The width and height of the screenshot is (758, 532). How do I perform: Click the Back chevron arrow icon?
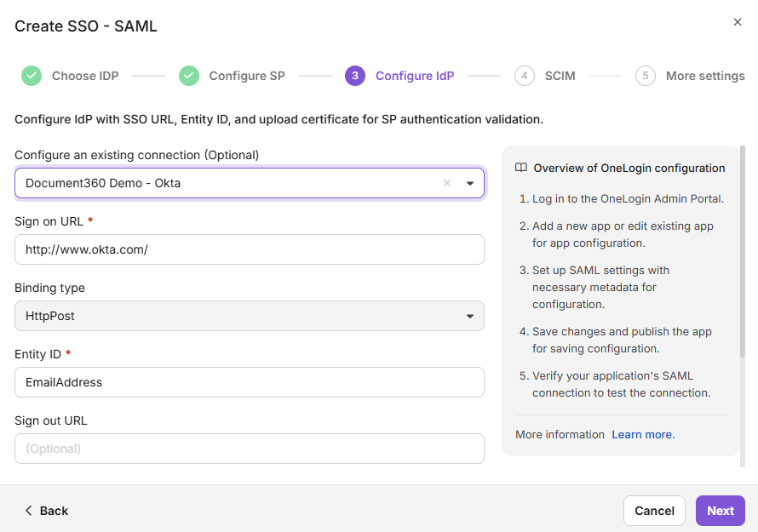(28, 511)
